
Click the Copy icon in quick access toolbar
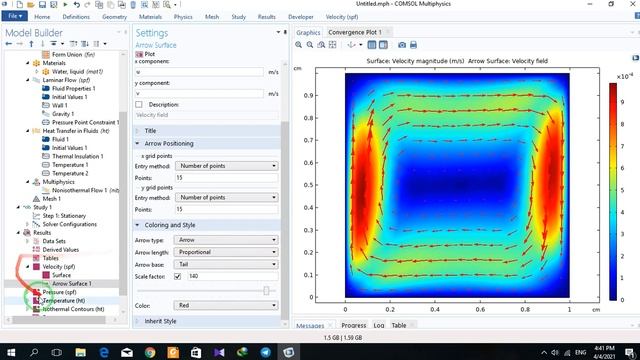99,4
